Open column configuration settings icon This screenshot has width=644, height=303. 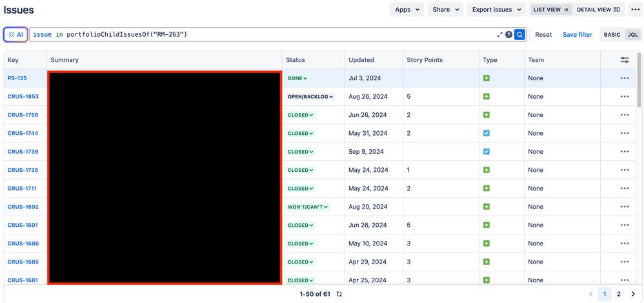pos(625,60)
